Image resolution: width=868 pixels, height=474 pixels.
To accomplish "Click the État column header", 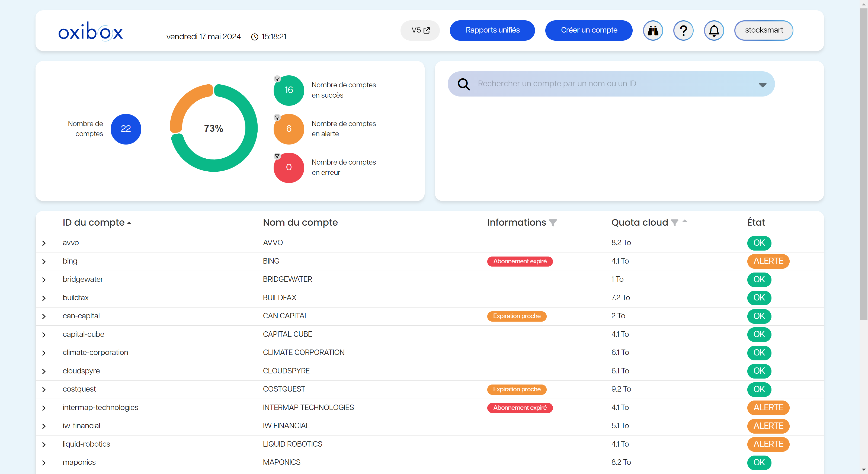I will [756, 222].
